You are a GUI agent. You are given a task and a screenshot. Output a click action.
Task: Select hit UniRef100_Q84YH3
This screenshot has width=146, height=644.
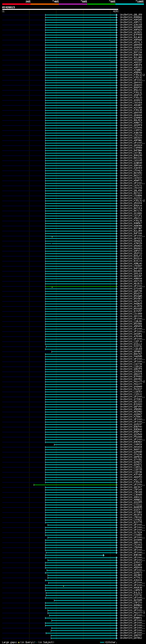[131, 82]
